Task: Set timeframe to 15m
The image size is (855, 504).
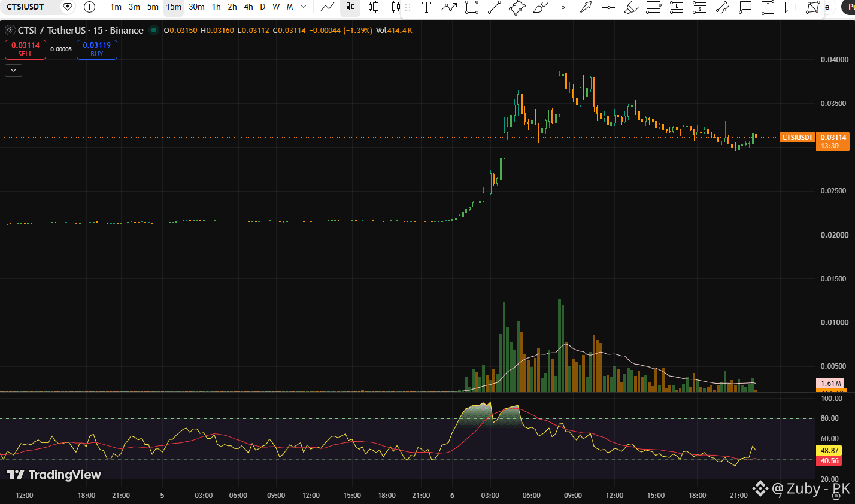Action: tap(174, 7)
